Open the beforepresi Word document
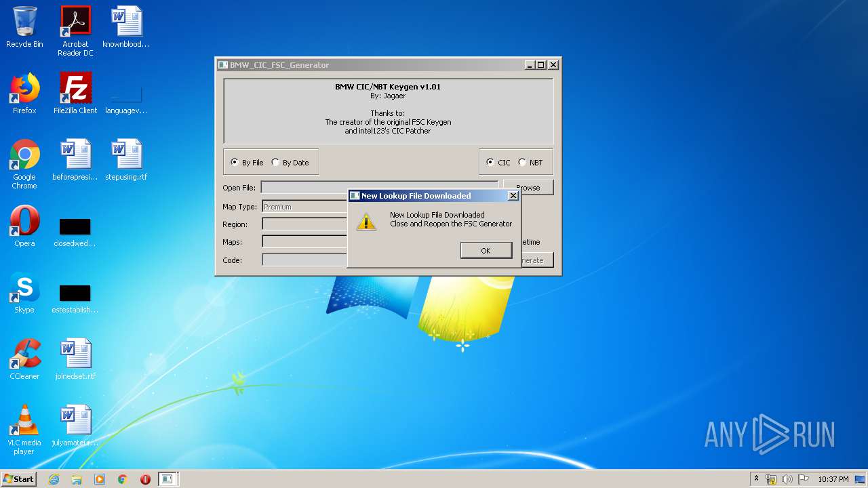 point(75,160)
